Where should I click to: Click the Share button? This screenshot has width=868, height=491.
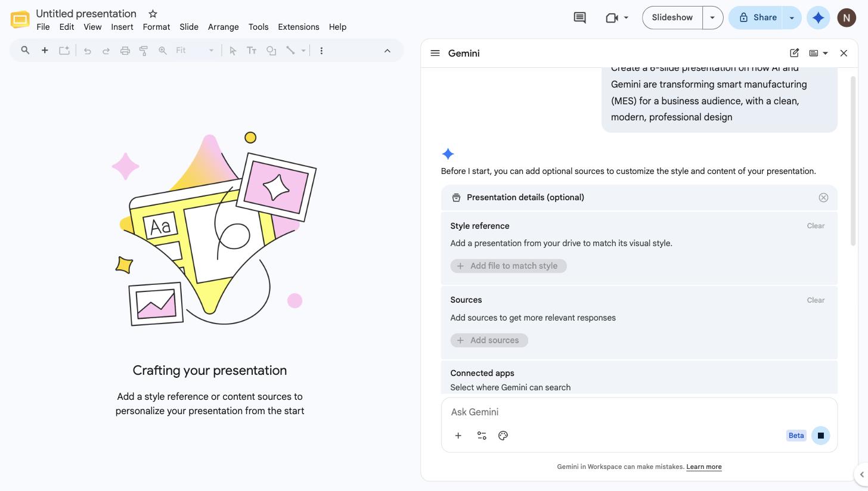click(756, 18)
